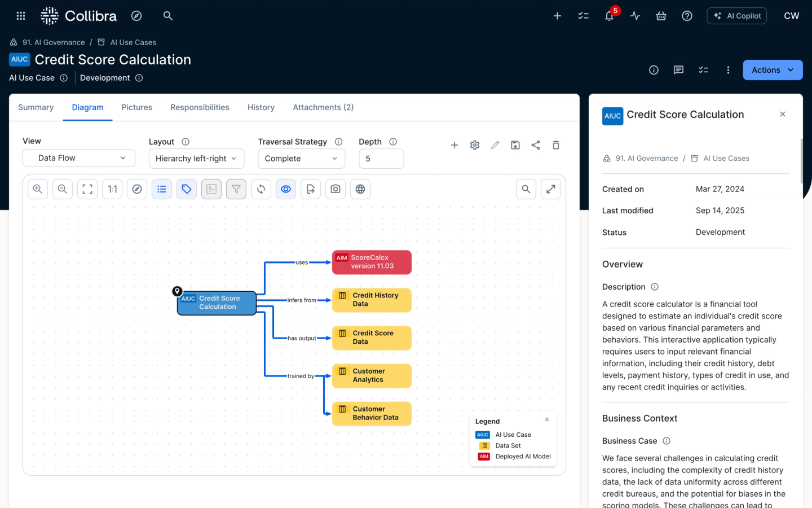This screenshot has height=508, width=812.
Task: Click the Depth input field
Action: click(x=381, y=159)
